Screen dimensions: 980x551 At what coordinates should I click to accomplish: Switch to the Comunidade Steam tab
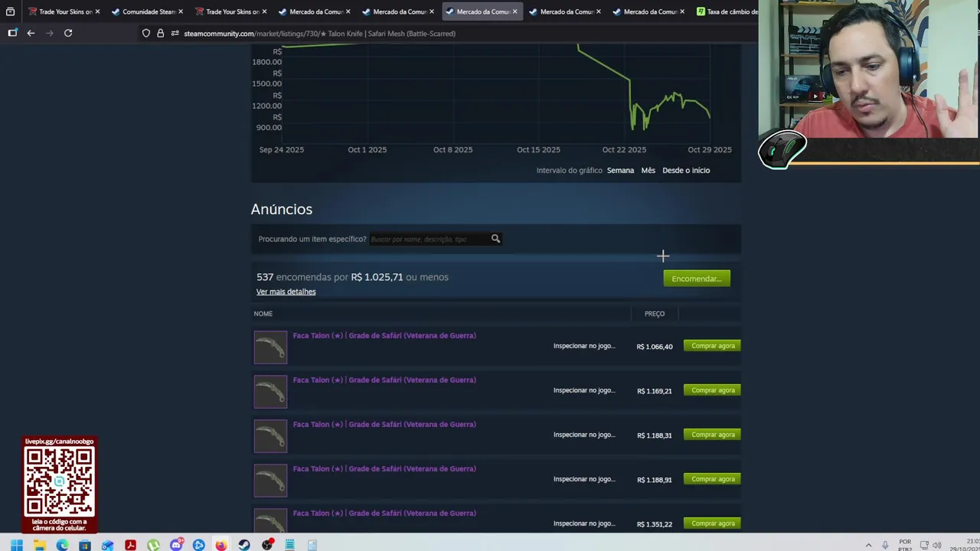144,11
